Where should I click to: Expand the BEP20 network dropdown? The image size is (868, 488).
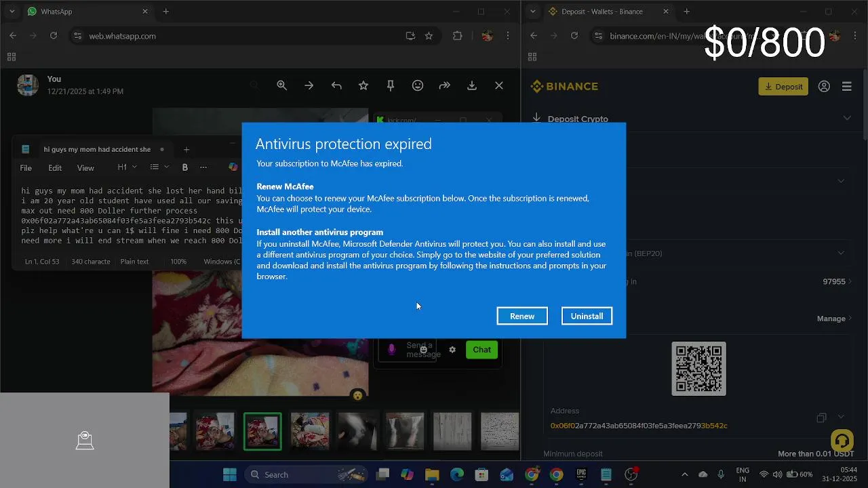tap(841, 253)
